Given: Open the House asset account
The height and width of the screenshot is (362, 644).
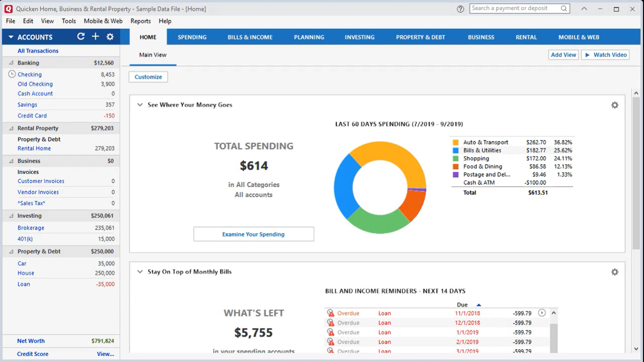Looking at the screenshot, I should coord(26,273).
